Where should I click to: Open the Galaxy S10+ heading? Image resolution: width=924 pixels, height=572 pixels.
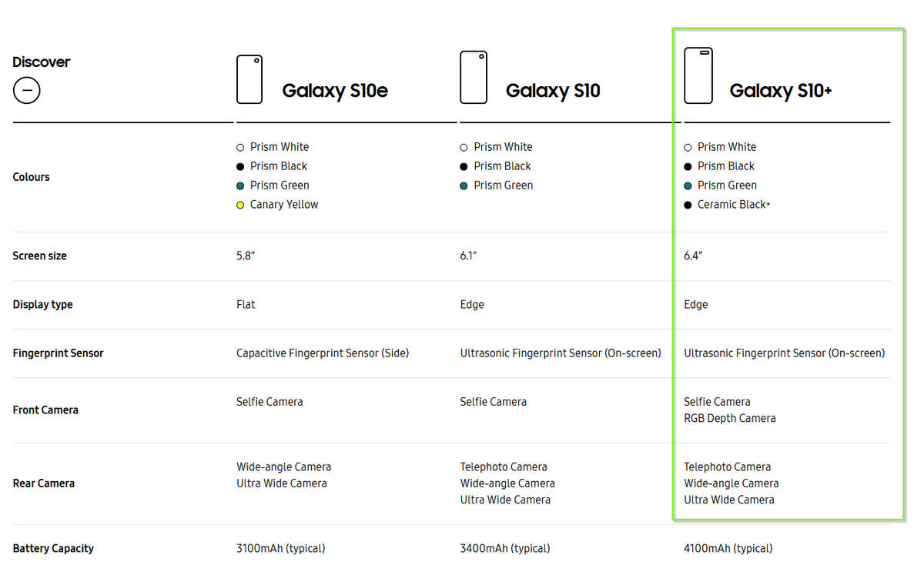(x=780, y=91)
